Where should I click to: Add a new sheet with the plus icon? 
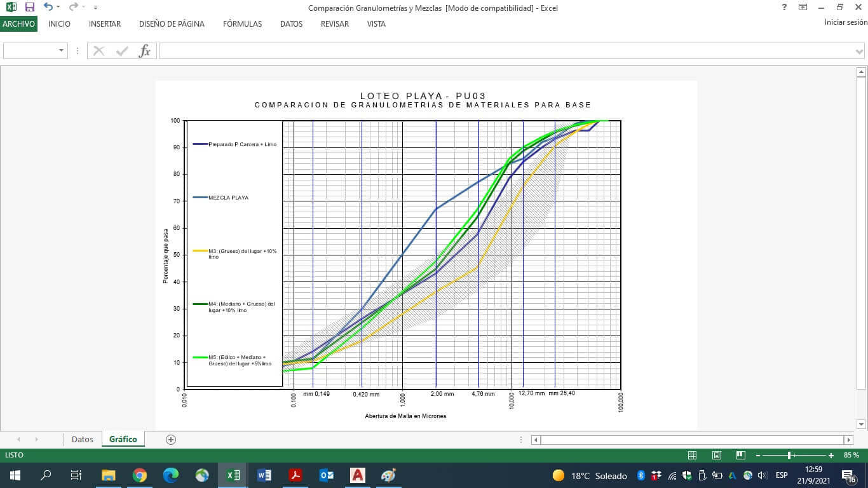click(x=170, y=439)
